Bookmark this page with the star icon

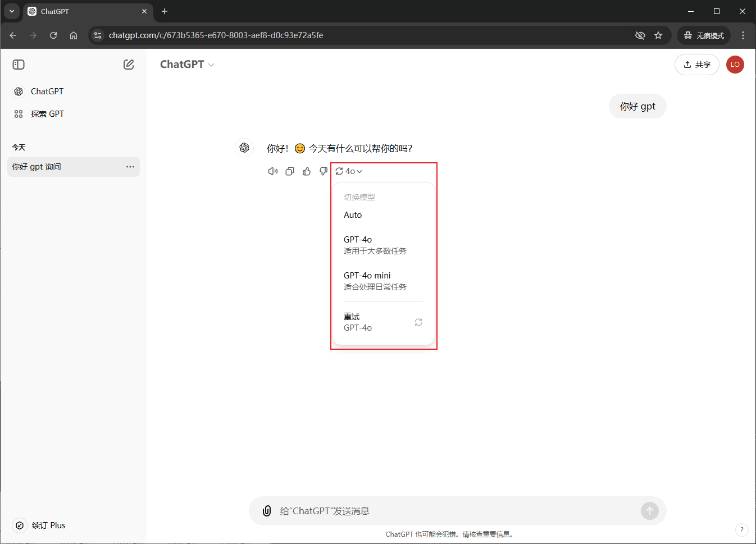click(x=658, y=35)
